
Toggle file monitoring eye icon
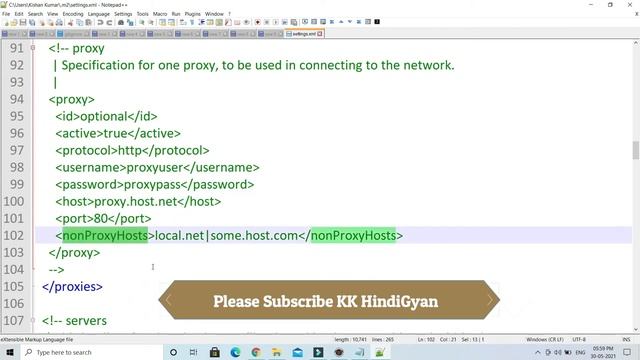tap(247, 22)
